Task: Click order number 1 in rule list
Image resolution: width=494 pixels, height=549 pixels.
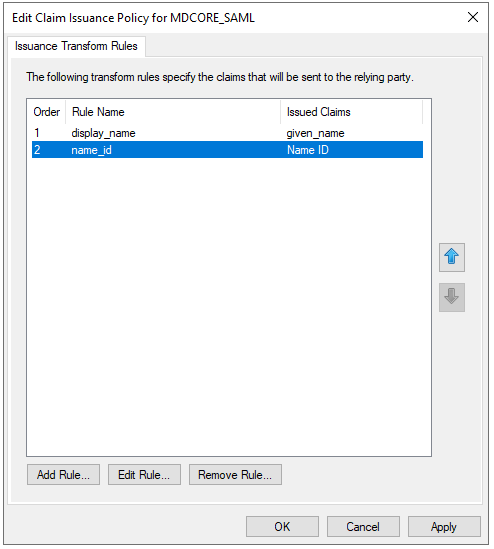Action: (x=37, y=133)
